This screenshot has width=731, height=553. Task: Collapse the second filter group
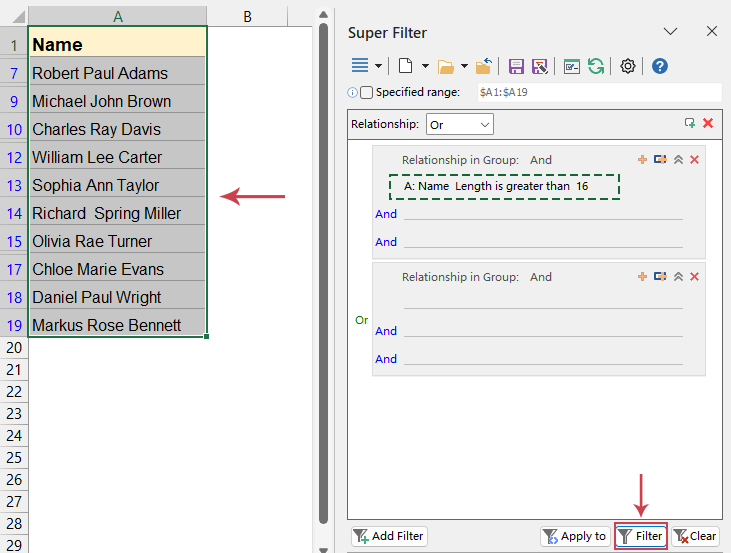pyautogui.click(x=678, y=277)
